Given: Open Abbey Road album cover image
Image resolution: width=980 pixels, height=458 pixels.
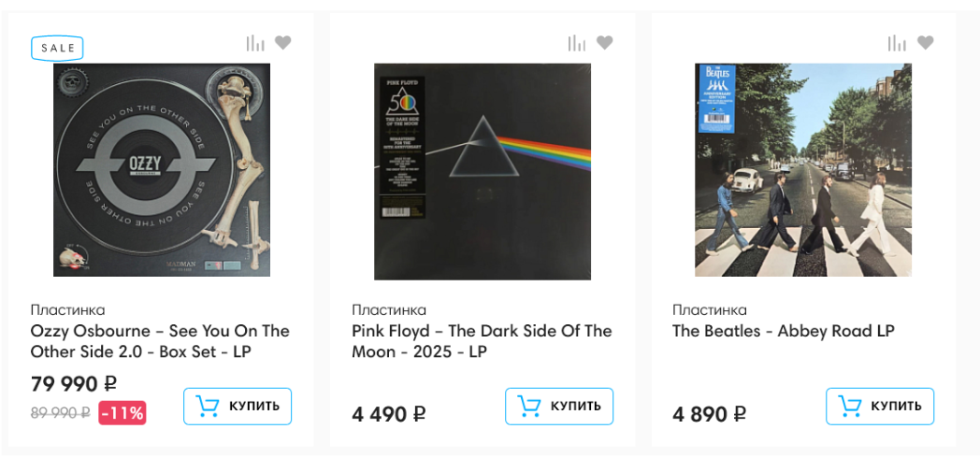Looking at the screenshot, I should pos(803,170).
